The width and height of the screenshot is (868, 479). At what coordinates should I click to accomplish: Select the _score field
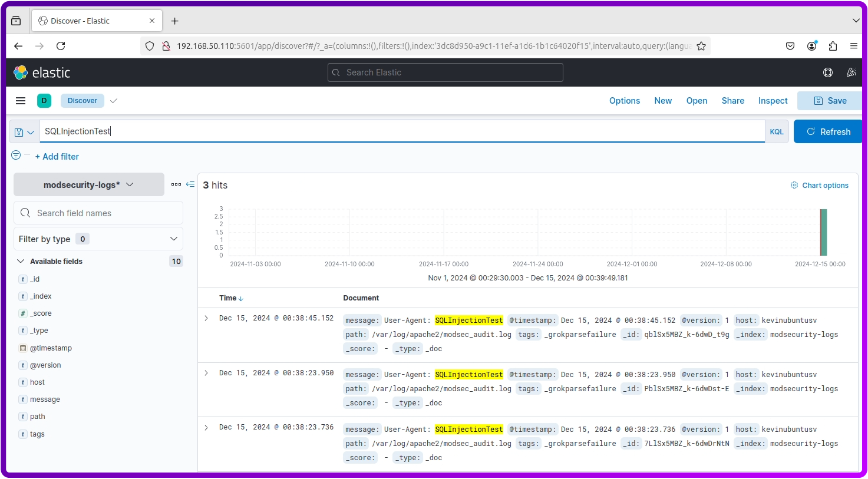41,313
